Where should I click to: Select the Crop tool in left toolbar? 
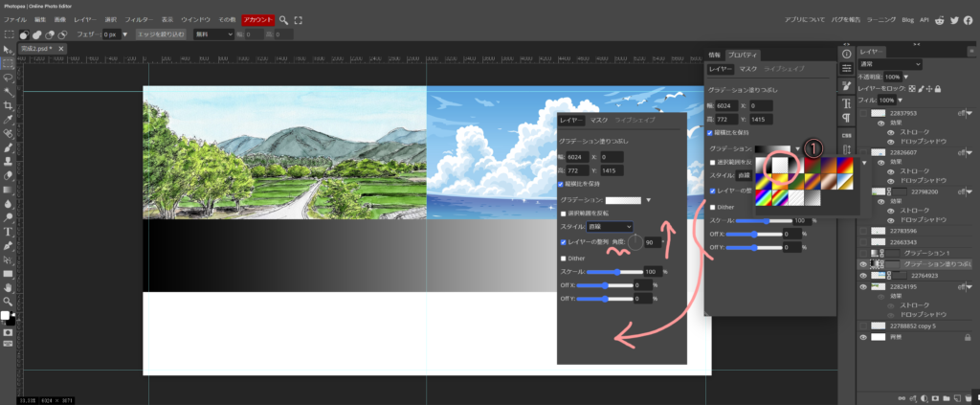coord(8,105)
